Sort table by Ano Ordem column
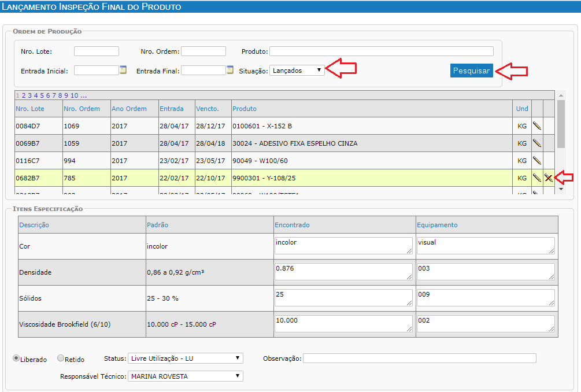This screenshot has height=392, width=581. [x=129, y=109]
